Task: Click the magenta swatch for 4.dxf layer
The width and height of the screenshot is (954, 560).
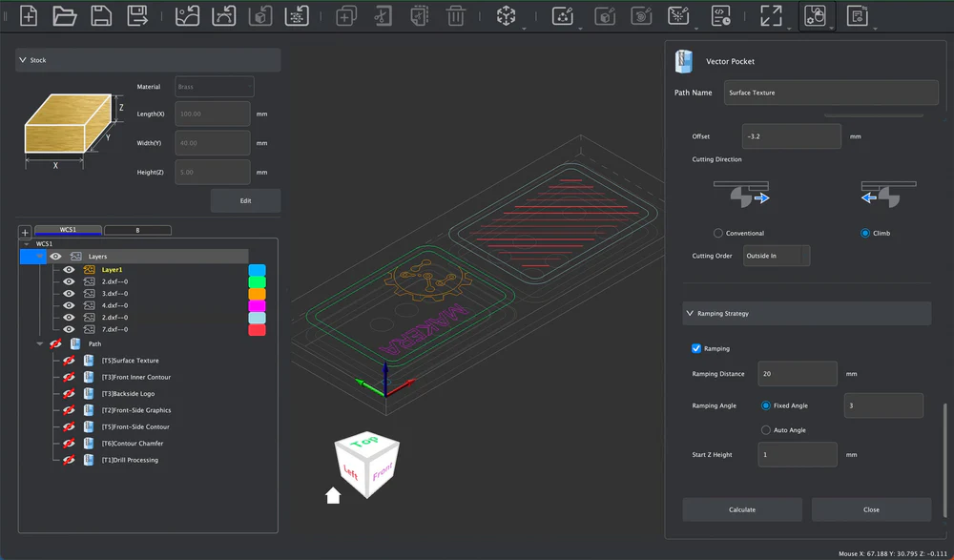Action: tap(257, 306)
